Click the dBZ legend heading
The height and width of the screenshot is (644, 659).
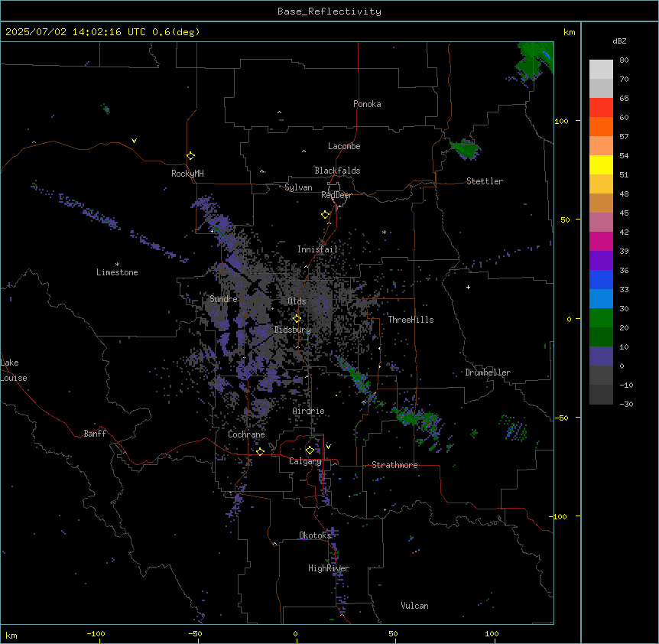619,41
